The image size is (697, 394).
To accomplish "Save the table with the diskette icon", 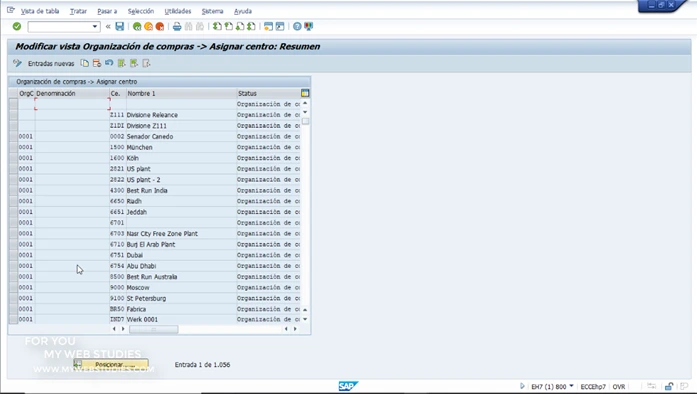I will click(x=120, y=27).
